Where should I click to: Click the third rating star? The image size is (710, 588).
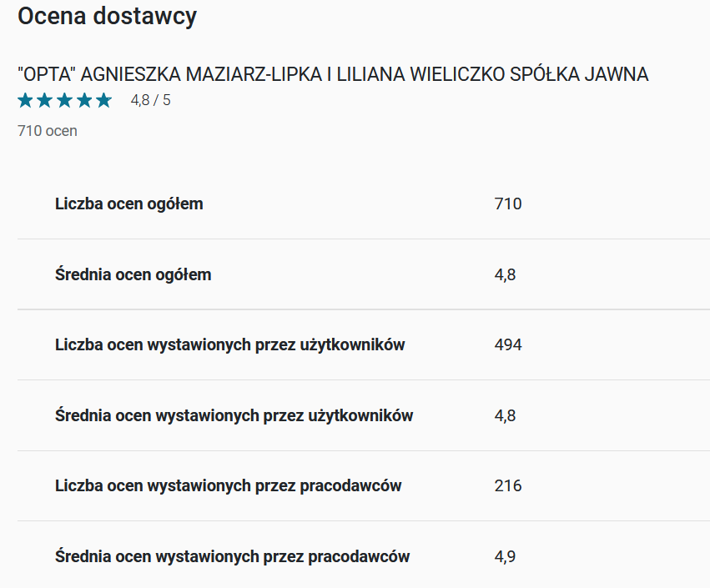[x=65, y=100]
